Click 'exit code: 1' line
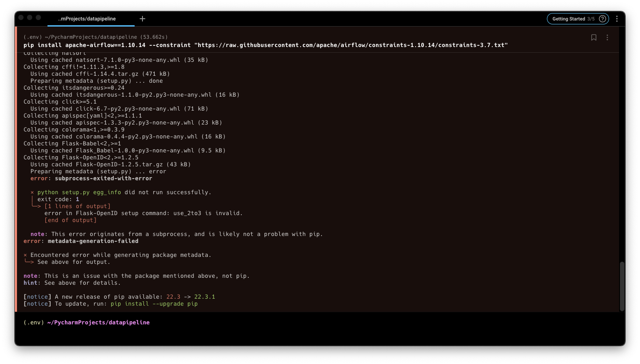The width and height of the screenshot is (640, 364). point(58,199)
